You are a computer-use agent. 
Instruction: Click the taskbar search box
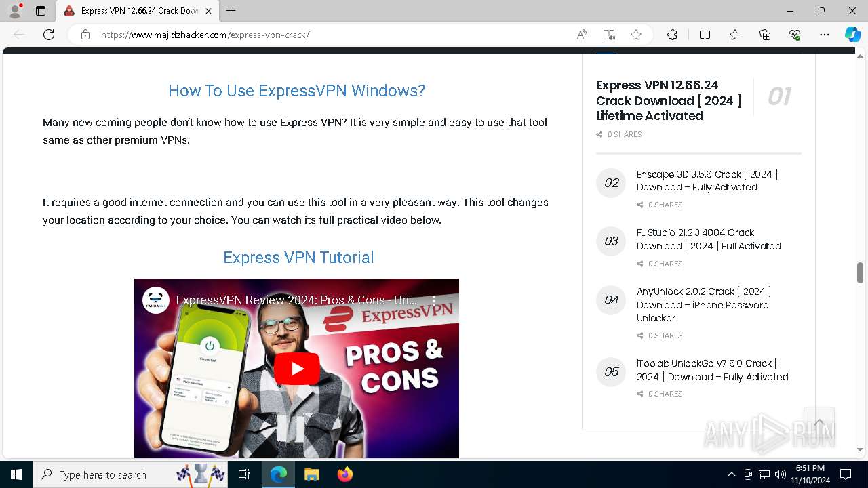132,474
